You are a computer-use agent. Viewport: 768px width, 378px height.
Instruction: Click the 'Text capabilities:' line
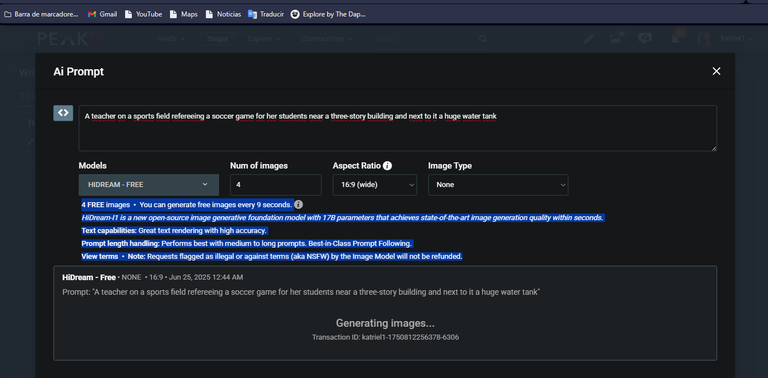point(174,231)
